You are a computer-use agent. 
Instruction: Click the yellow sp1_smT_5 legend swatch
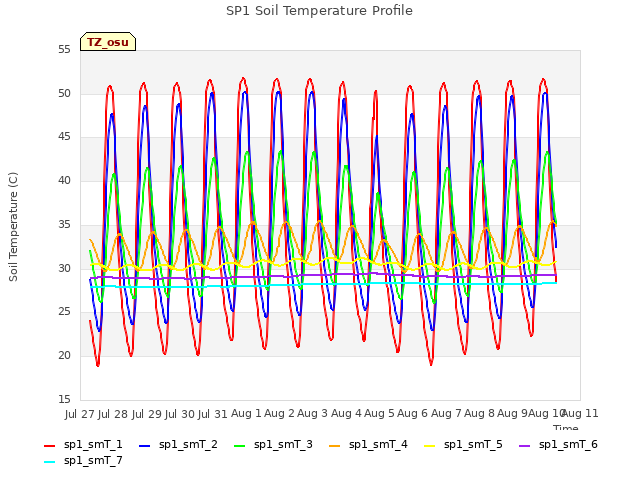tap(429, 446)
